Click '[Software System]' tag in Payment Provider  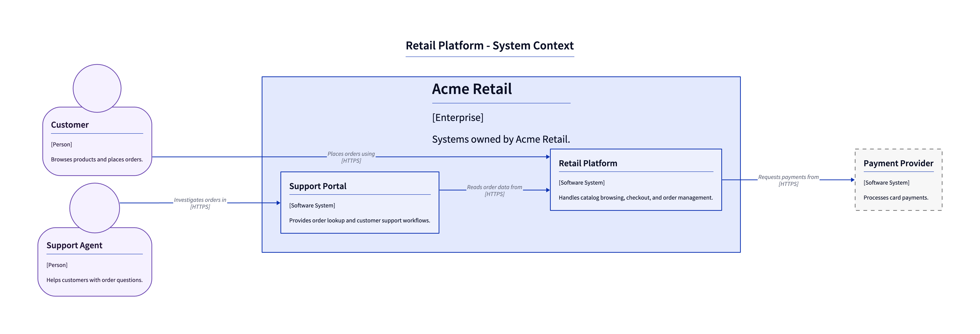(x=886, y=183)
